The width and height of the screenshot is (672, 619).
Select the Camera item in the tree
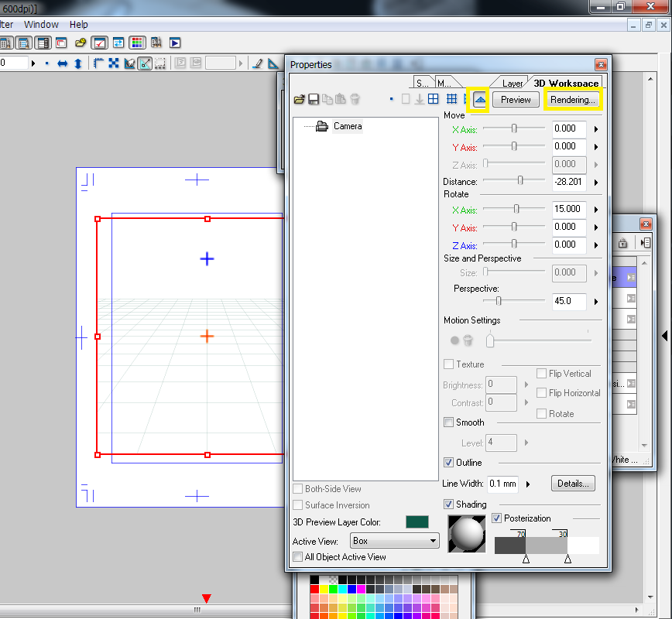[x=348, y=126]
